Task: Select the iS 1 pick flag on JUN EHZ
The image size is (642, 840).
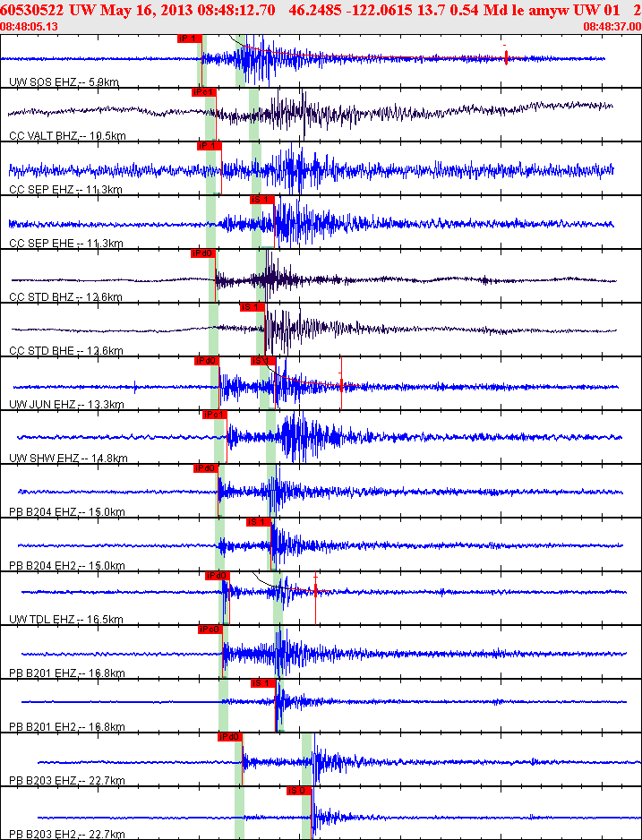Action: [263, 361]
